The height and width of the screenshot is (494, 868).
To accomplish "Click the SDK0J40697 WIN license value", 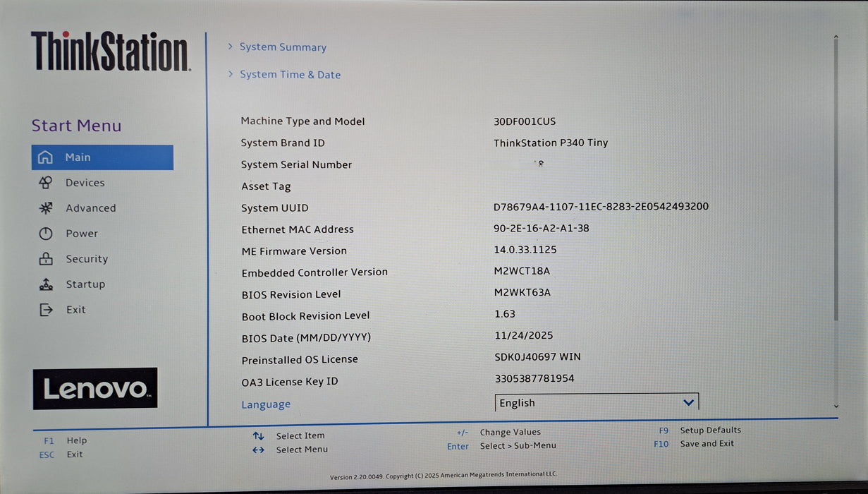I will (538, 357).
